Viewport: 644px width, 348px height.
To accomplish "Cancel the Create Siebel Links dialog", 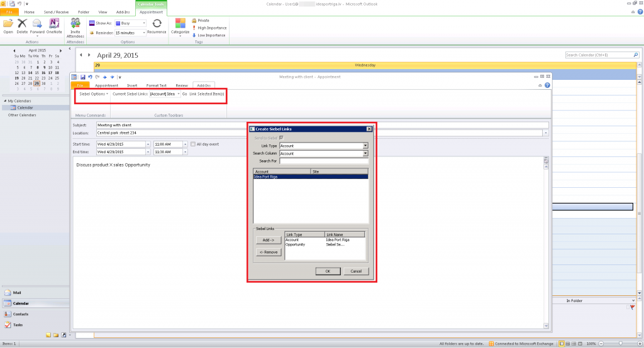I will [x=356, y=271].
